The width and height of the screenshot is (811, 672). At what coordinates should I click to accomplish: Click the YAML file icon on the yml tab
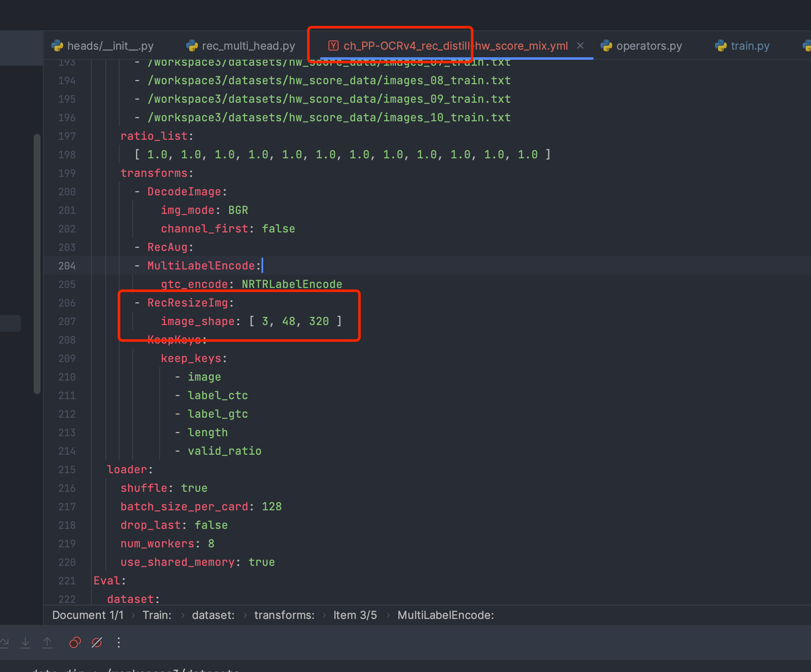tap(333, 45)
